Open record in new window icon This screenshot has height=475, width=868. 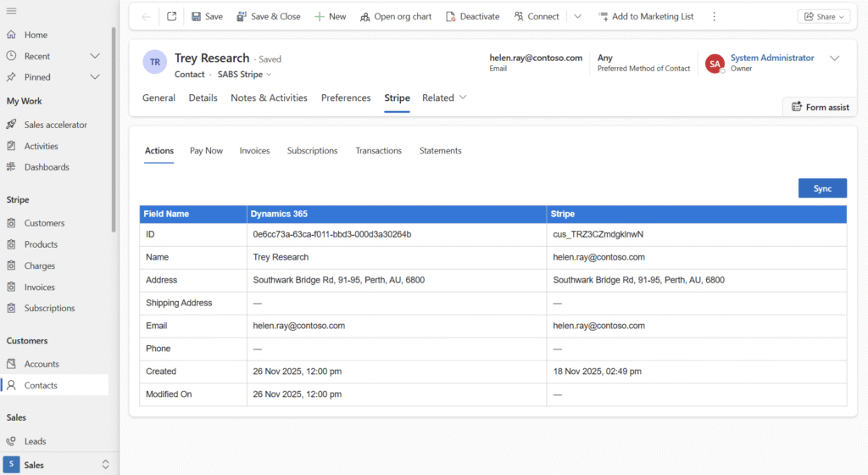coord(171,16)
